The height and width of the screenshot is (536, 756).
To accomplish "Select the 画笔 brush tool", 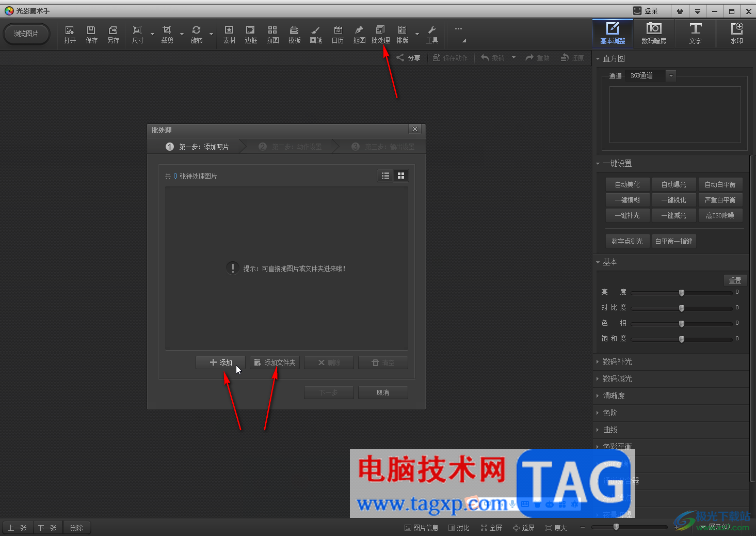I will (316, 35).
